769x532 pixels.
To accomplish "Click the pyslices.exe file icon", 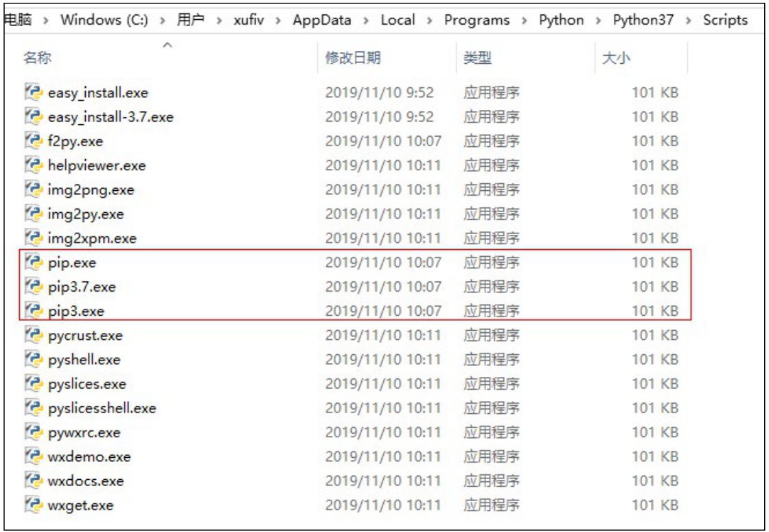I will [34, 384].
